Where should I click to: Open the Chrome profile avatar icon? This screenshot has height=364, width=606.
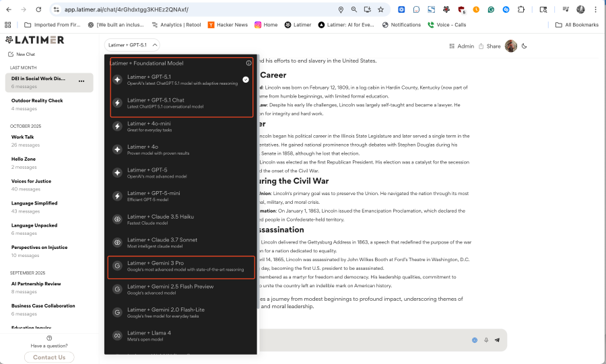tap(580, 9)
